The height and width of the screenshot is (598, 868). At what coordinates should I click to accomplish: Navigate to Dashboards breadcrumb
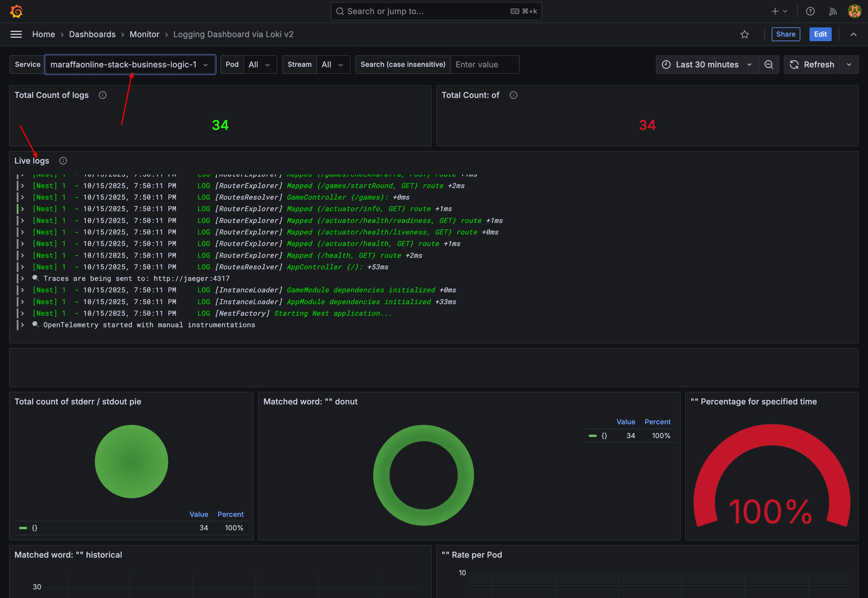92,35
